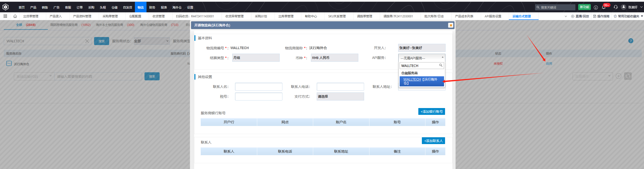Viewport: 644px width, 169px height.
Task: Go to the home tab house icon
Action: tap(15, 16)
